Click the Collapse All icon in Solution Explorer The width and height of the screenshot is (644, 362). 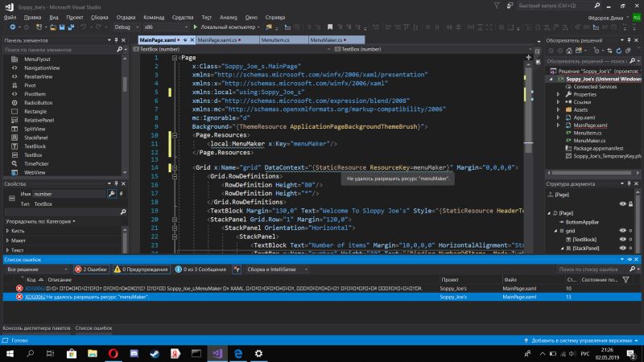coord(628,51)
